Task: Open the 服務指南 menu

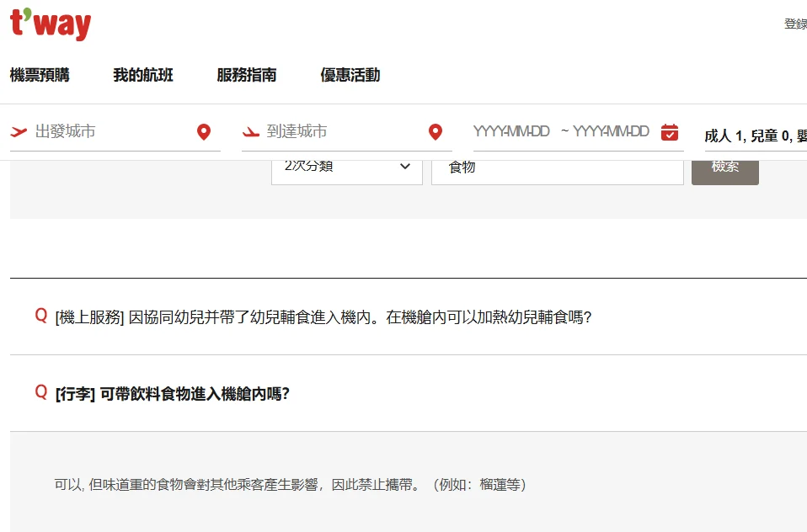Action: [x=247, y=75]
